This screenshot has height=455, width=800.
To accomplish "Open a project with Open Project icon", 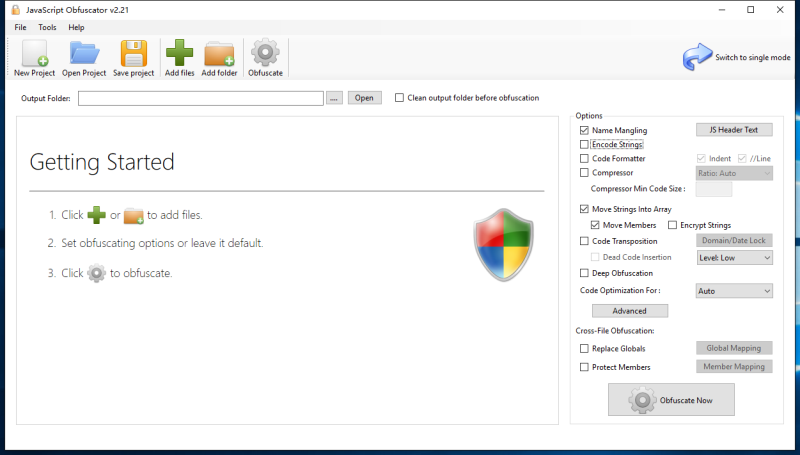I will tap(84, 54).
